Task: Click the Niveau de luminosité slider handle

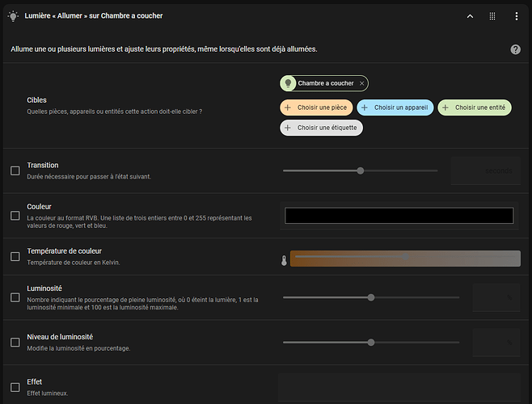Action: [371, 343]
